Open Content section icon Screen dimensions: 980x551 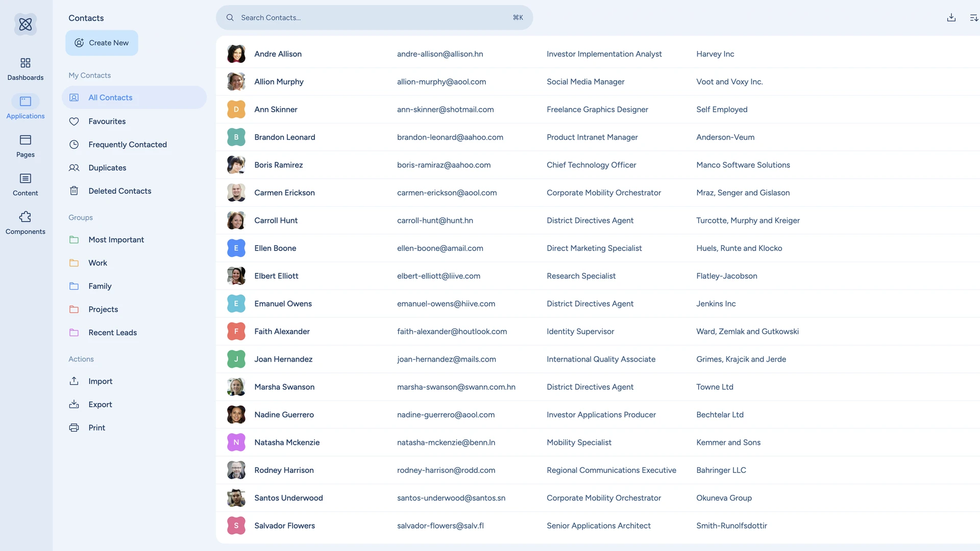tap(26, 178)
